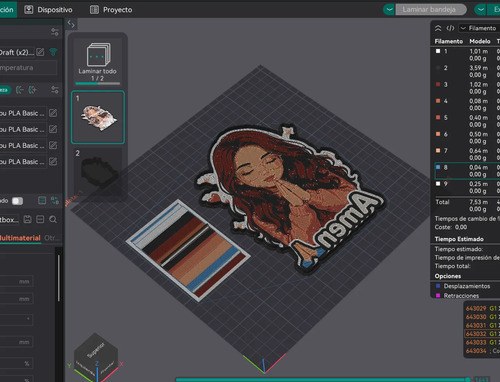Image resolution: width=500 pixels, height=382 pixels.
Task: Toggle Retracciones display option
Action: click(438, 296)
